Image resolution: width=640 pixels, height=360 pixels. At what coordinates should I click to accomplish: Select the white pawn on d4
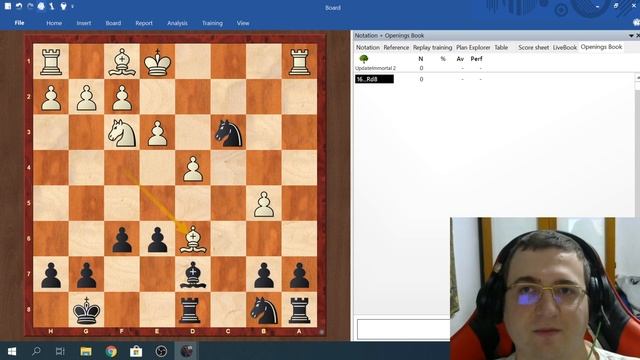point(193,168)
